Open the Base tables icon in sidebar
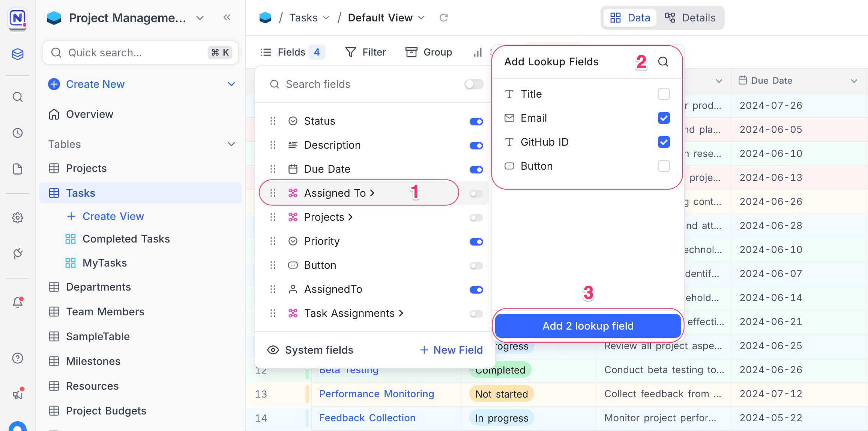The width and height of the screenshot is (868, 431). (x=18, y=54)
